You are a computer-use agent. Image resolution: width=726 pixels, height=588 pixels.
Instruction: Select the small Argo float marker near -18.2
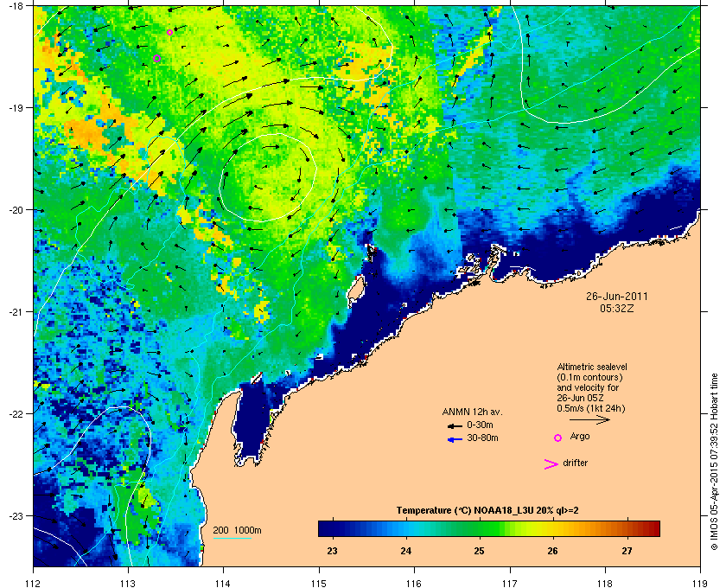(170, 33)
